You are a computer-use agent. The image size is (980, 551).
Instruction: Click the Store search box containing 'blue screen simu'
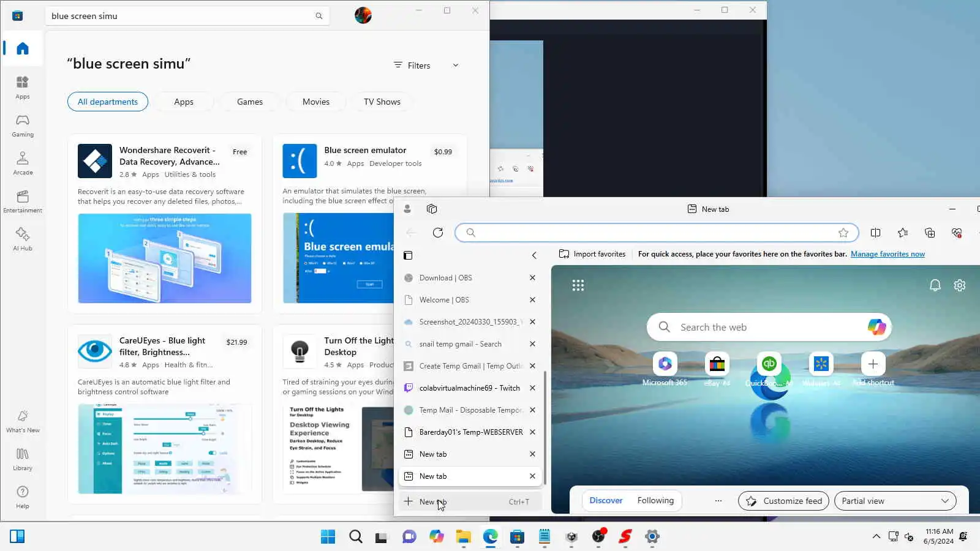pyautogui.click(x=187, y=16)
